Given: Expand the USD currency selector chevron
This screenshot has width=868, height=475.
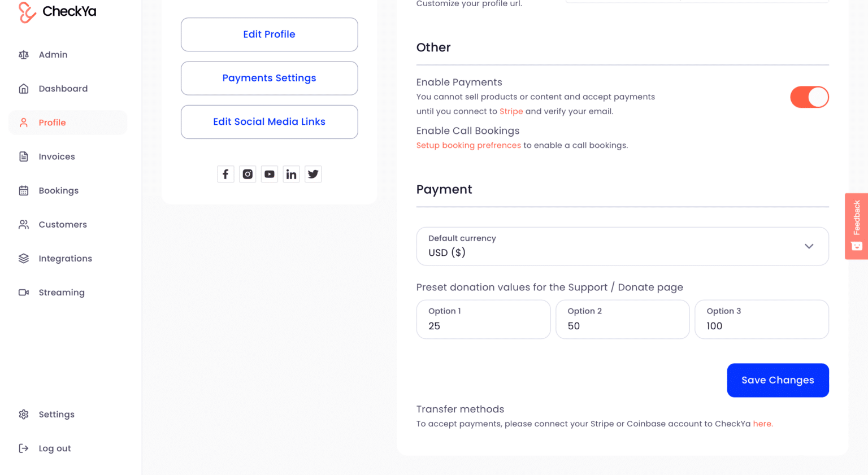Looking at the screenshot, I should [x=809, y=246].
